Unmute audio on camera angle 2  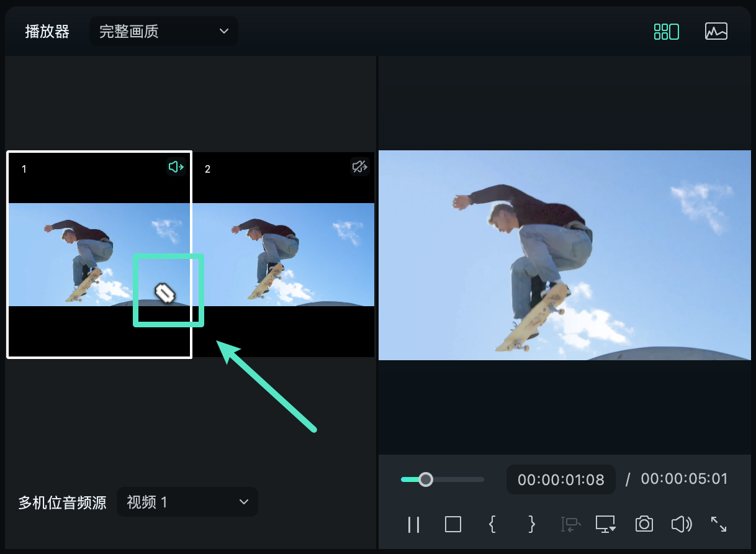click(x=359, y=166)
